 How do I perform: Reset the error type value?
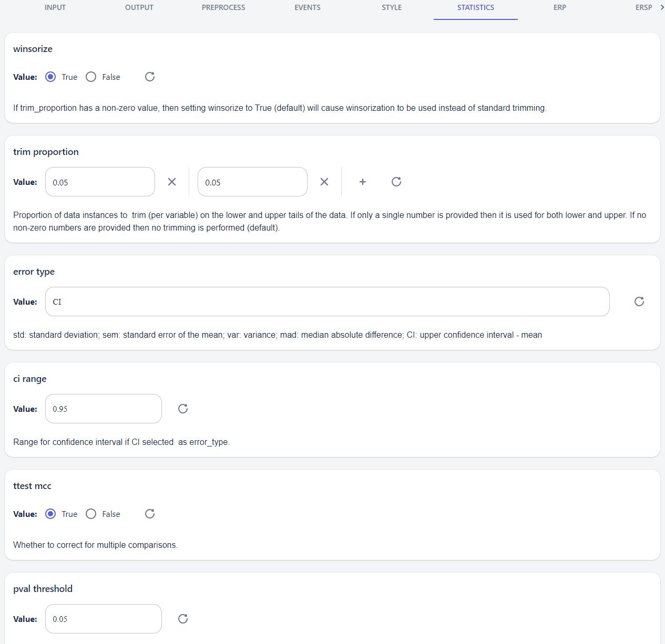(639, 302)
